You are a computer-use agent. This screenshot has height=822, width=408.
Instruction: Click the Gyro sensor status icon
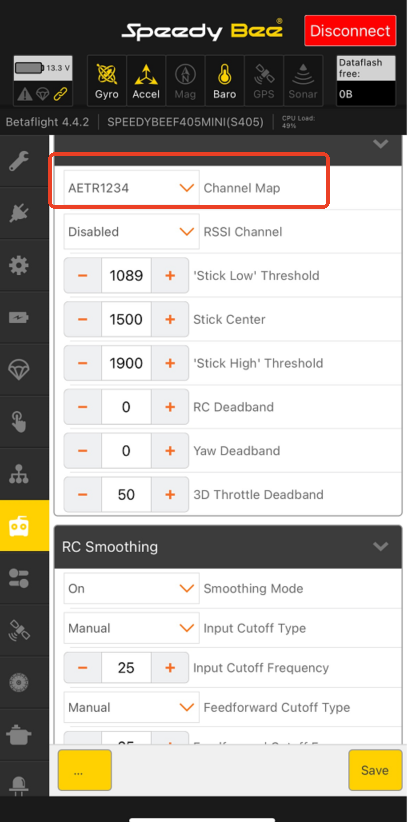click(107, 81)
